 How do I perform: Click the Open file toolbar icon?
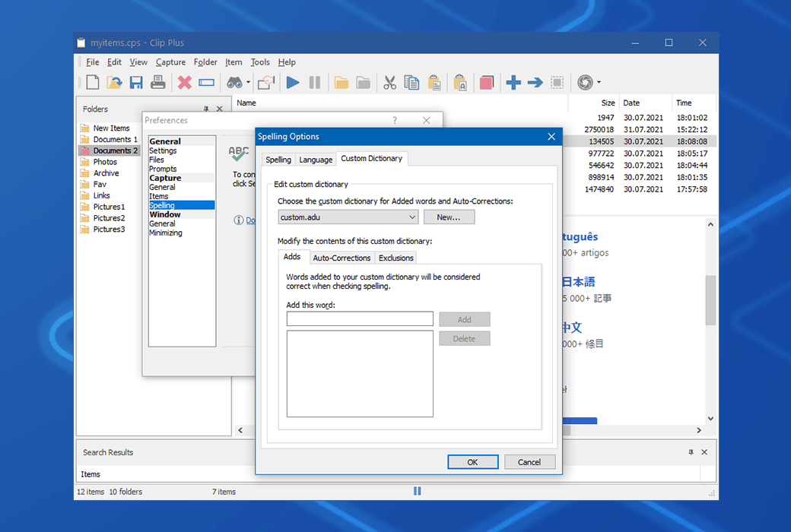pyautogui.click(x=115, y=82)
